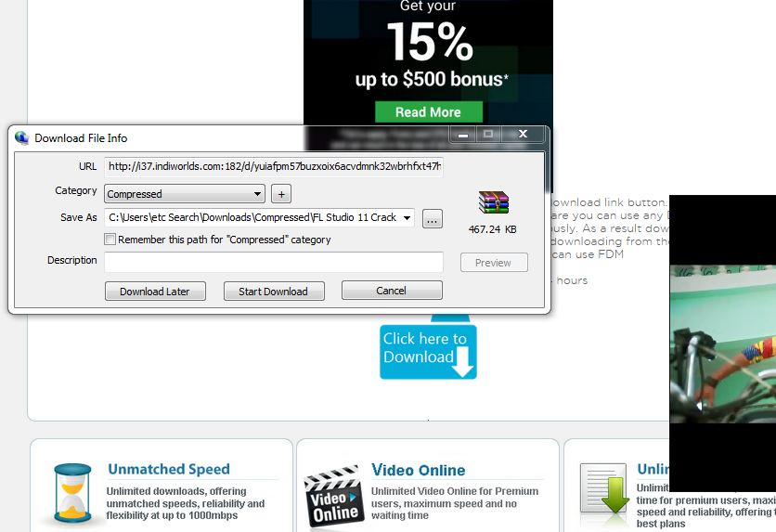776x532 pixels.
Task: Click the Video Online clapperboard icon
Action: pos(333,498)
